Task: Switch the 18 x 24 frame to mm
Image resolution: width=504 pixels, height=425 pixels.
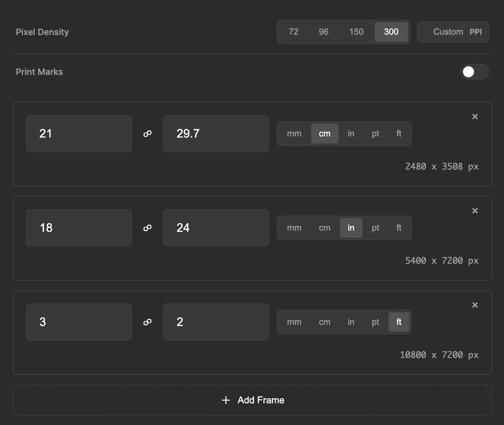Action: point(294,228)
